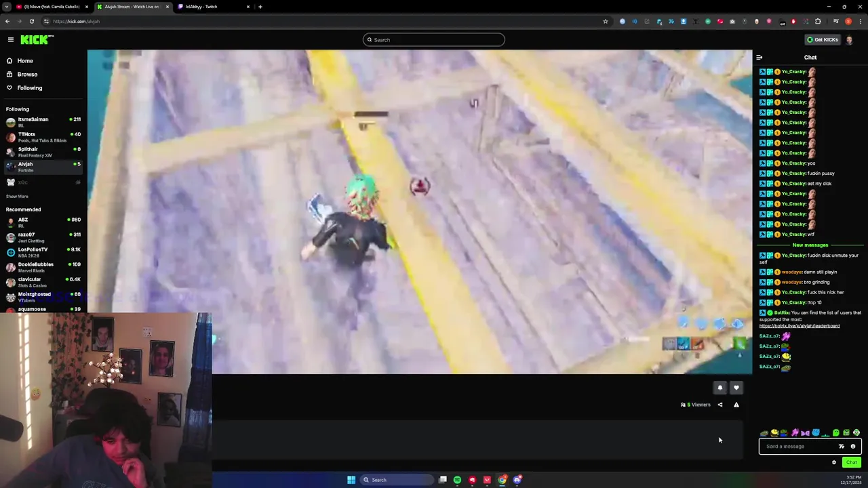Click the camera screenshot extension icon
Screen dimensions: 868x488
732,22
